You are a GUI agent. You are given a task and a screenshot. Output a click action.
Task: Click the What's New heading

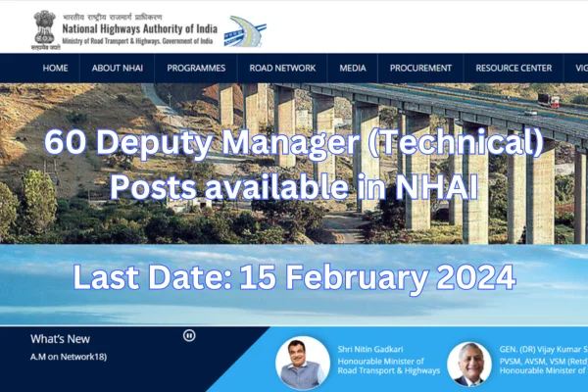click(x=60, y=339)
